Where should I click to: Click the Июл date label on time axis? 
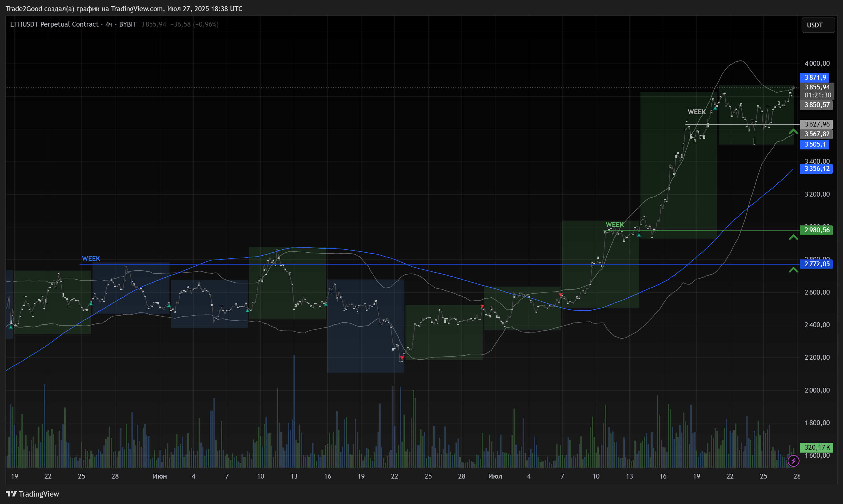(x=495, y=476)
